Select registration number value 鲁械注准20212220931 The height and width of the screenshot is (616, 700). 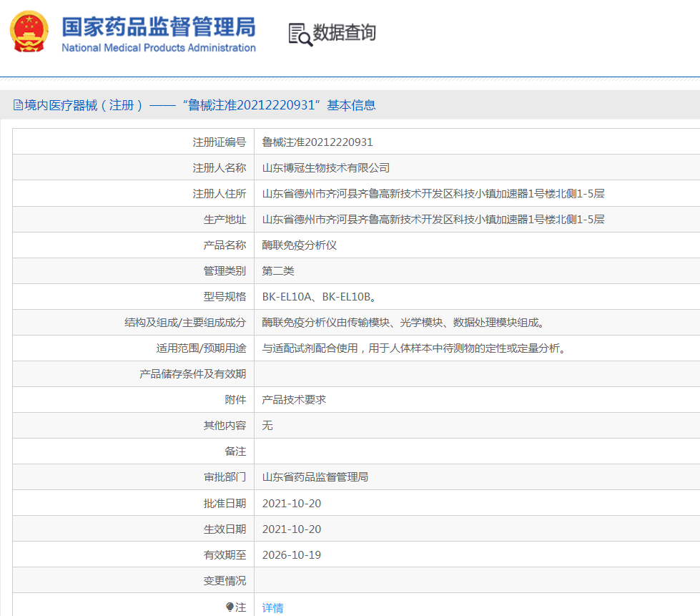coord(317,142)
